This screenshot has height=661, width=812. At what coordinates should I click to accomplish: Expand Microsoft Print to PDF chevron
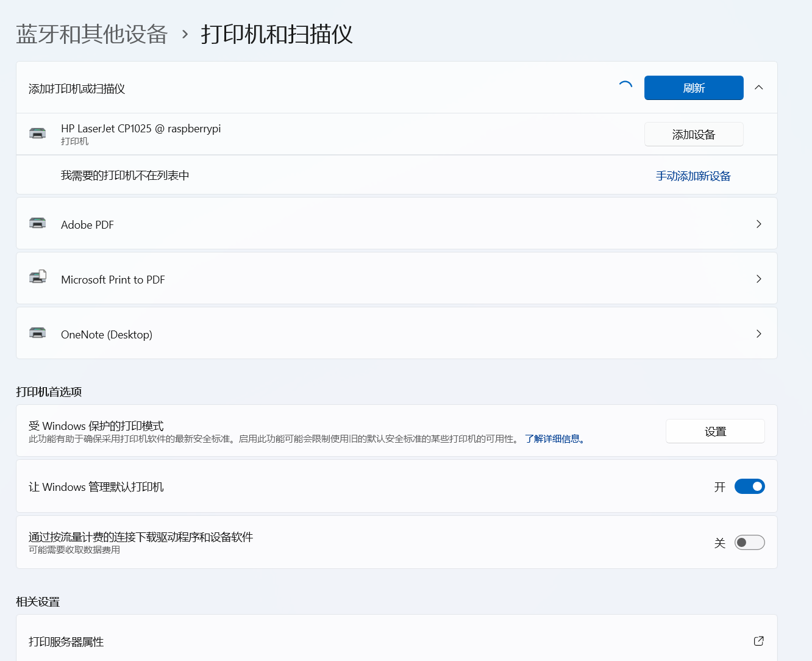pyautogui.click(x=758, y=279)
